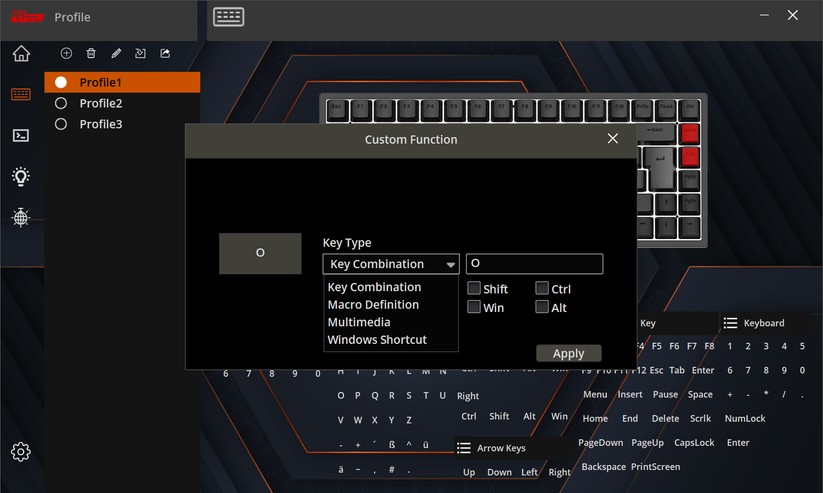Toggle the Win modifier checkbox
823x493 pixels.
click(x=475, y=307)
